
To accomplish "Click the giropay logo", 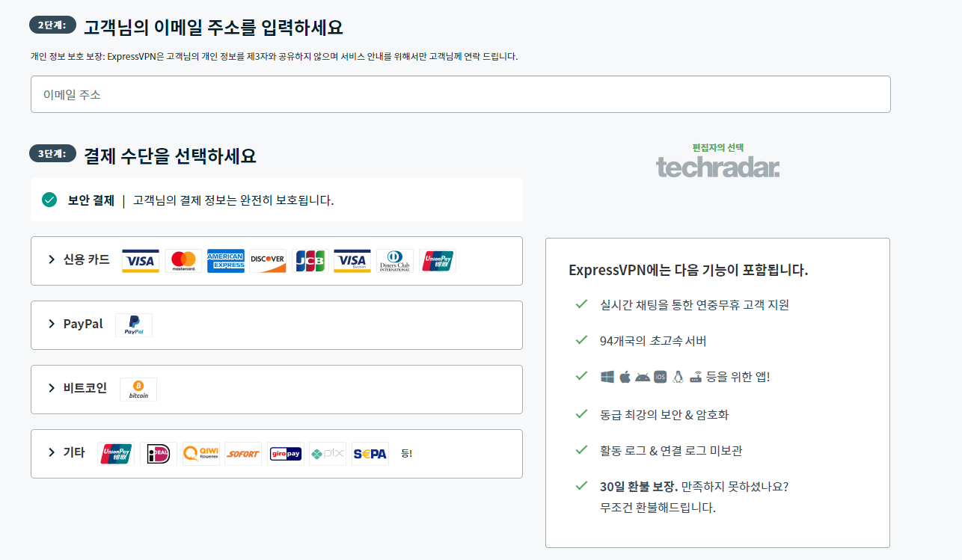I will click(x=286, y=454).
